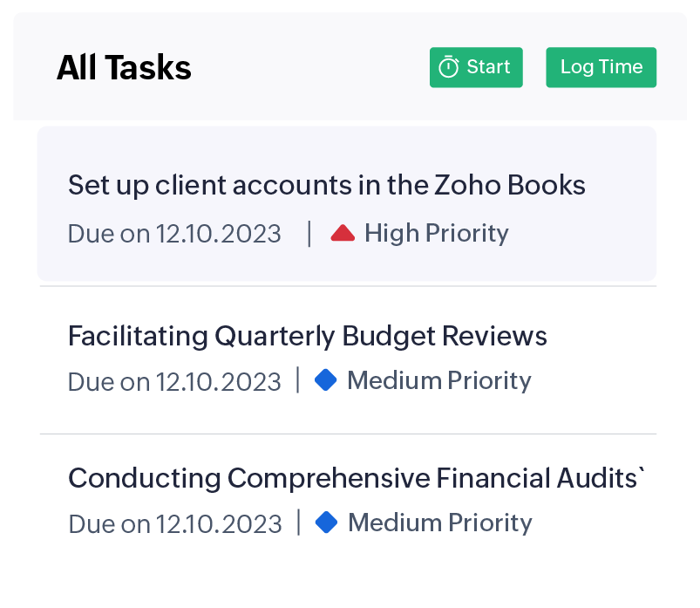Select Medium Priority label of Budget Reviews task

[x=438, y=380]
